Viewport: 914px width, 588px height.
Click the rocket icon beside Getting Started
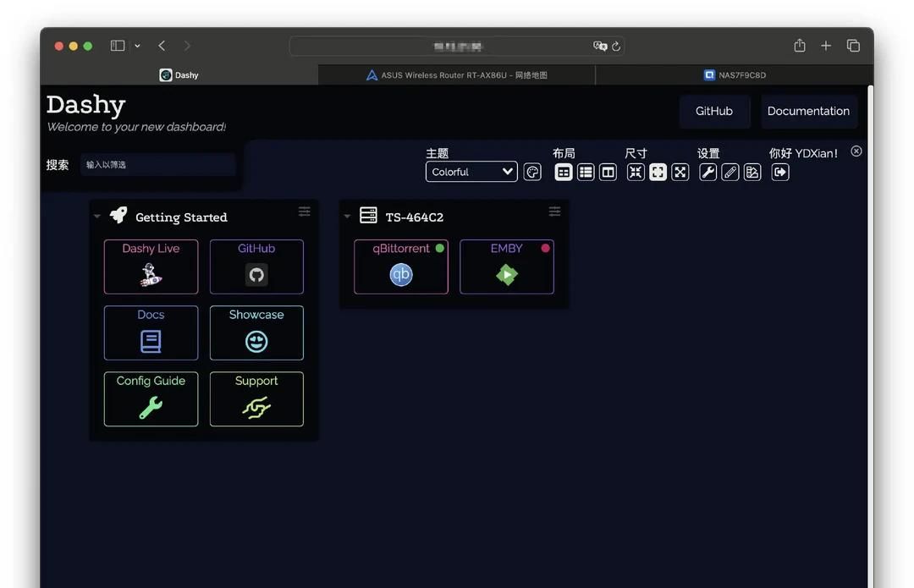(117, 215)
